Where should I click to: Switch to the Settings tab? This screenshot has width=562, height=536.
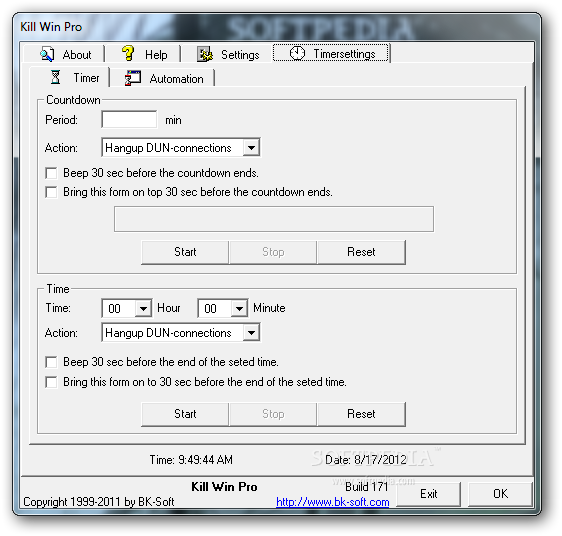pos(227,54)
